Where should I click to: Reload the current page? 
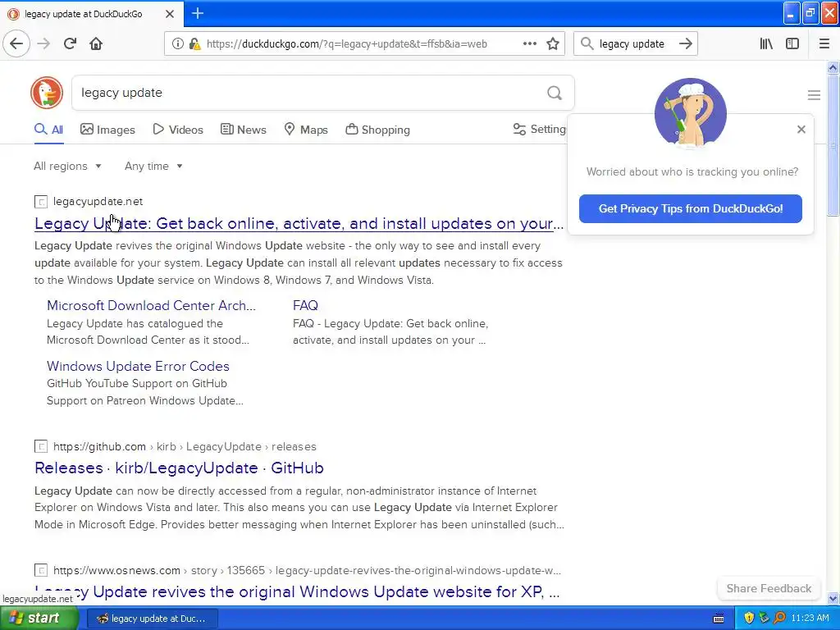[71, 44]
